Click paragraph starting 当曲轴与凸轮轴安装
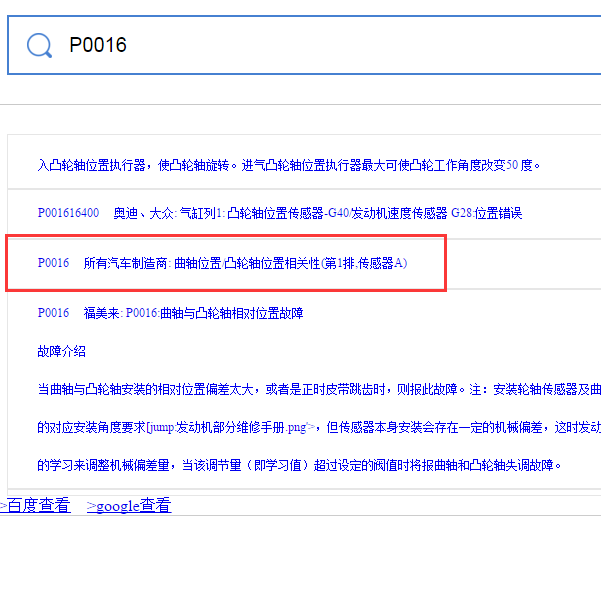Image resolution: width=601 pixels, height=601 pixels. (319, 389)
